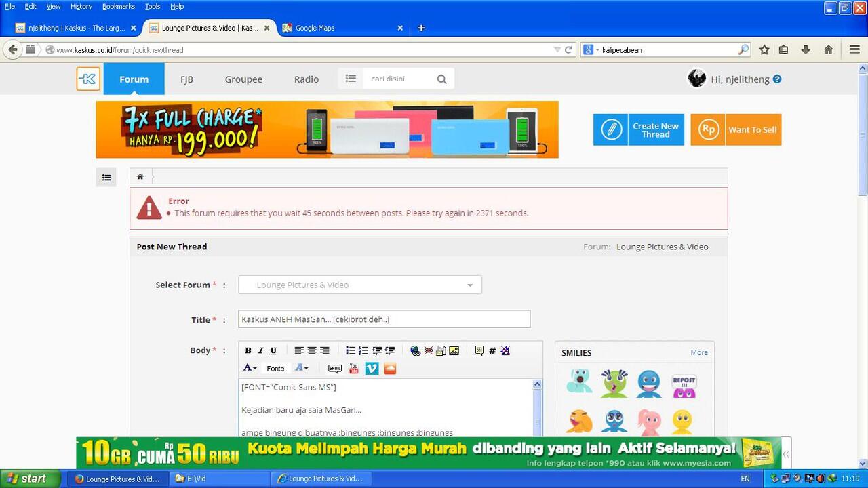Go to Kaskus home via logo
The image size is (868, 488).
tap(88, 79)
